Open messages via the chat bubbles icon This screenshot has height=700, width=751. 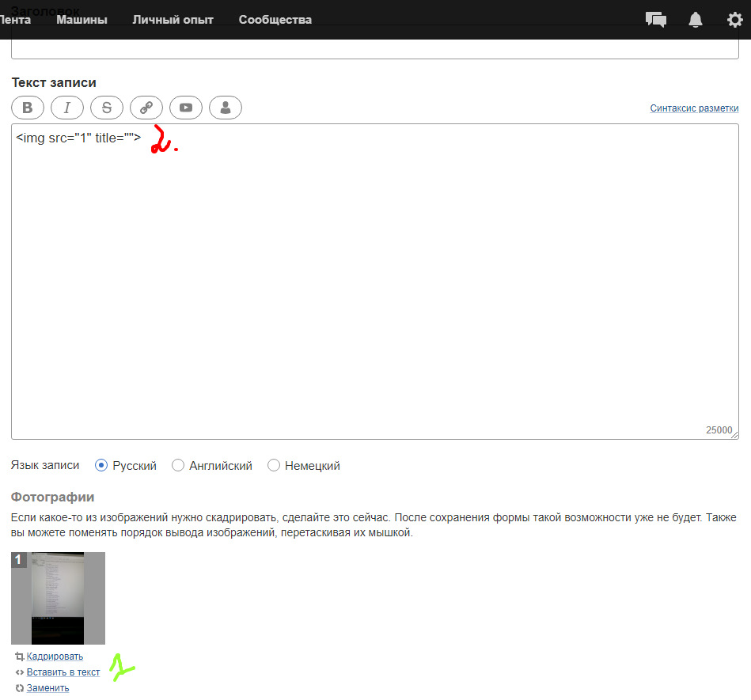[x=655, y=20]
